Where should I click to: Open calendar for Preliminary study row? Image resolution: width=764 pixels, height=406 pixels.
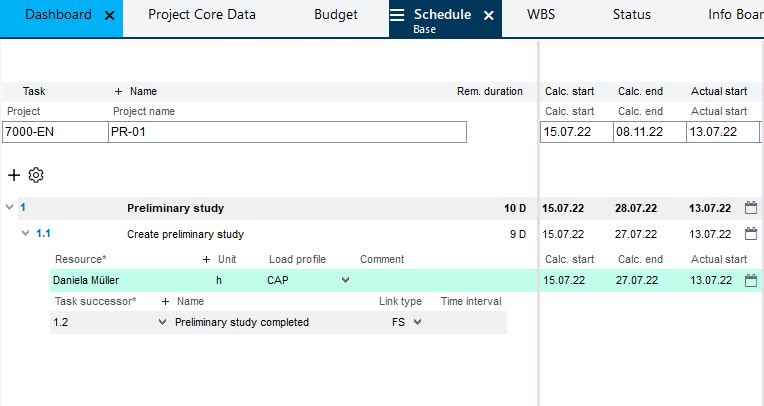pos(752,208)
